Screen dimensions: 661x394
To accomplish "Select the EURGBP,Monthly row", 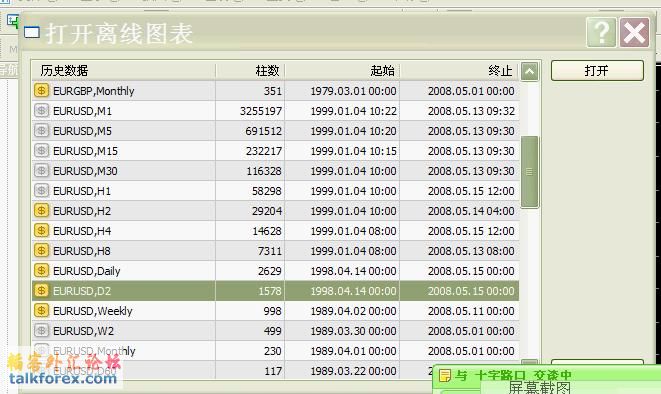I will point(276,91).
